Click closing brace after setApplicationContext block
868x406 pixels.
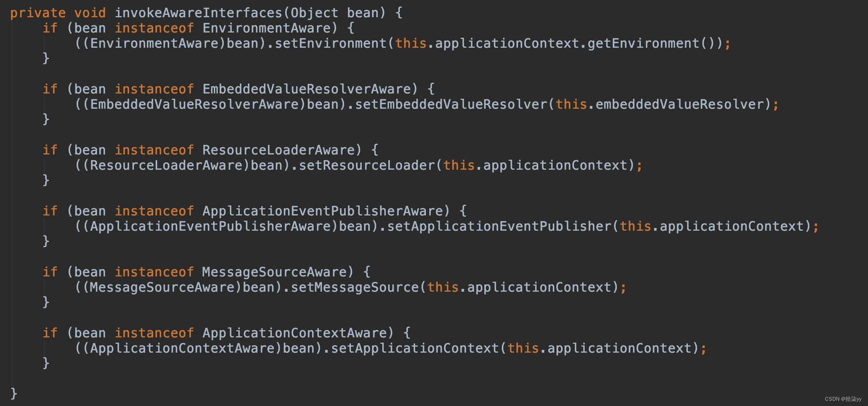(46, 363)
